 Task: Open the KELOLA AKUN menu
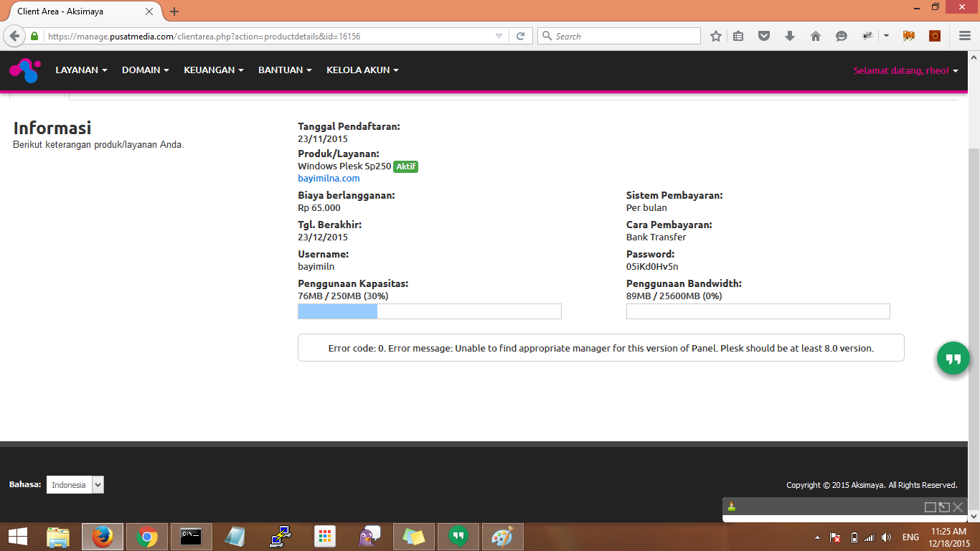pyautogui.click(x=362, y=70)
